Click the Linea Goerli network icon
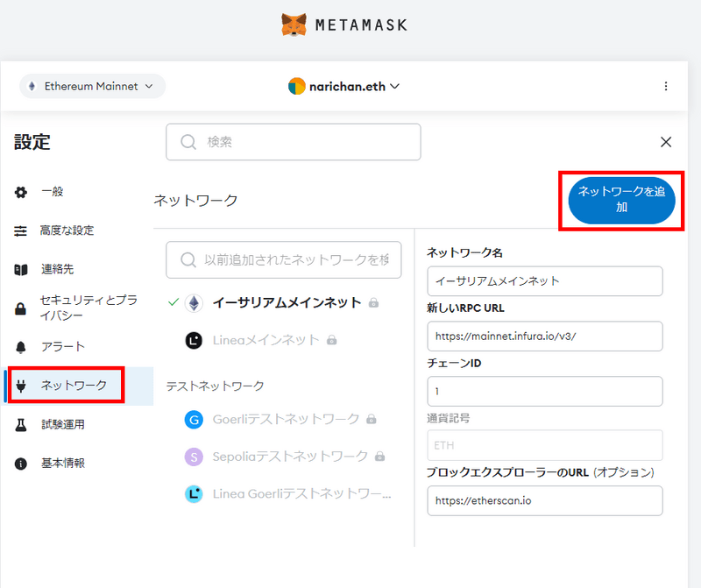The image size is (701, 588). point(194,494)
